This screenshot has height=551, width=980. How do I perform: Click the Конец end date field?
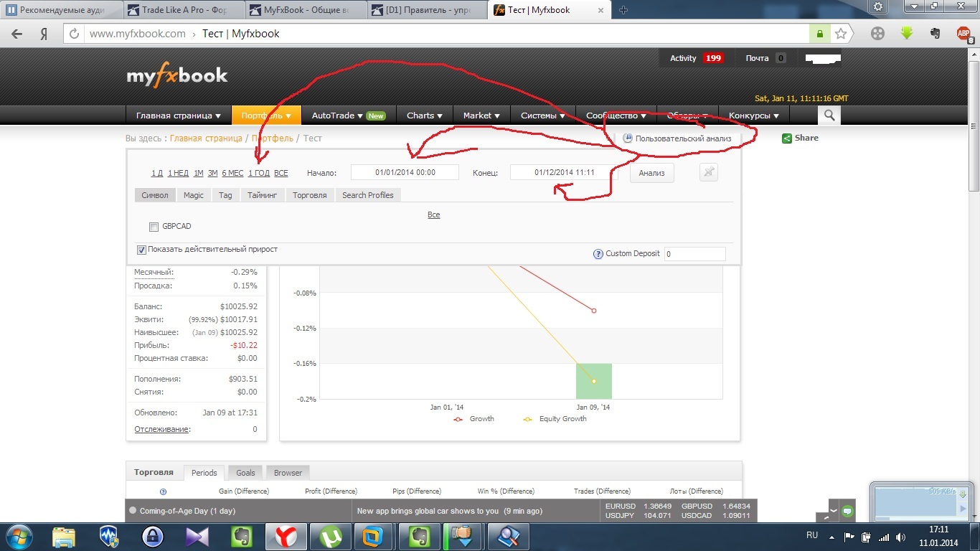(565, 172)
